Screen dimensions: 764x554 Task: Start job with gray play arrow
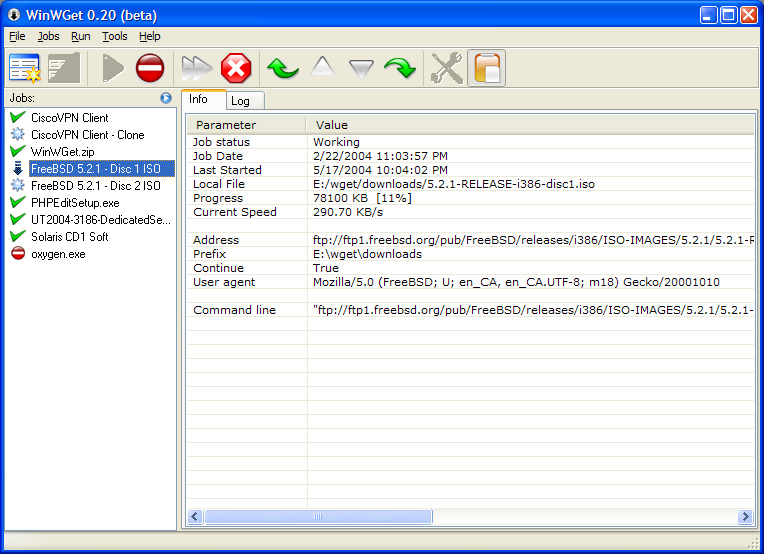click(x=113, y=68)
